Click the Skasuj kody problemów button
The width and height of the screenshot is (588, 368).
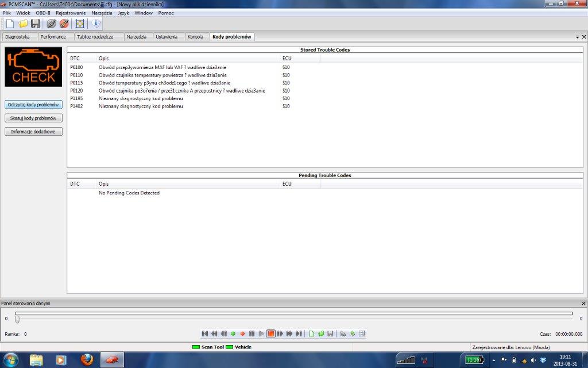[33, 118]
